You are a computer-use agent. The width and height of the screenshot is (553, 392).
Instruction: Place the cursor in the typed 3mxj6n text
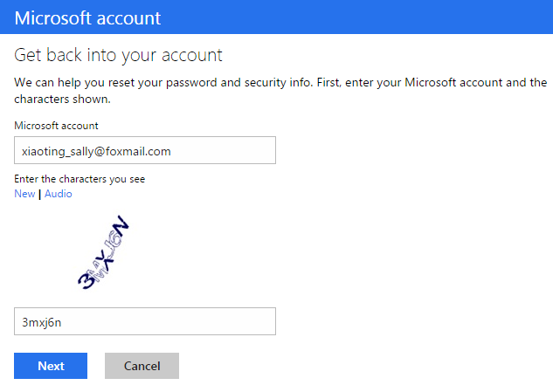click(x=42, y=322)
